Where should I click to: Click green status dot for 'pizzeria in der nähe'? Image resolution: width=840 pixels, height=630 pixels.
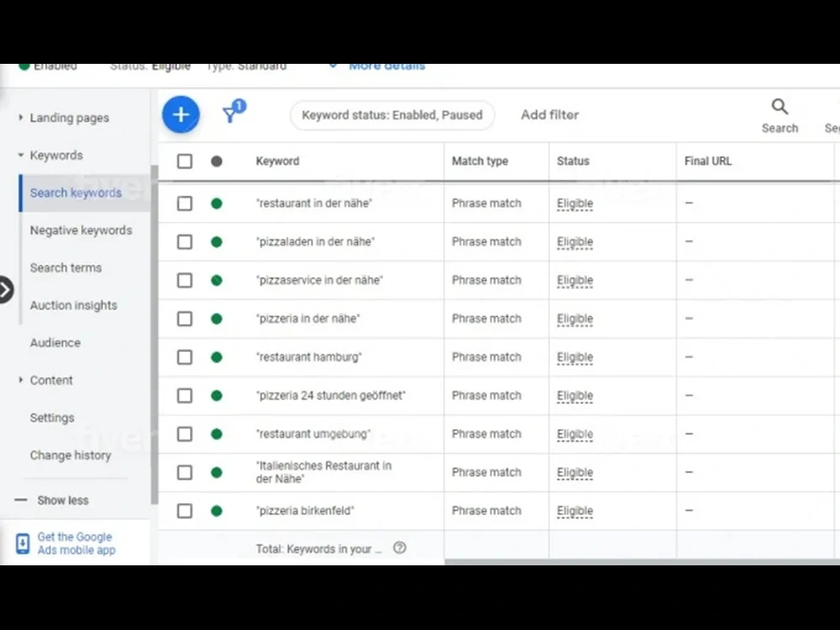217,318
